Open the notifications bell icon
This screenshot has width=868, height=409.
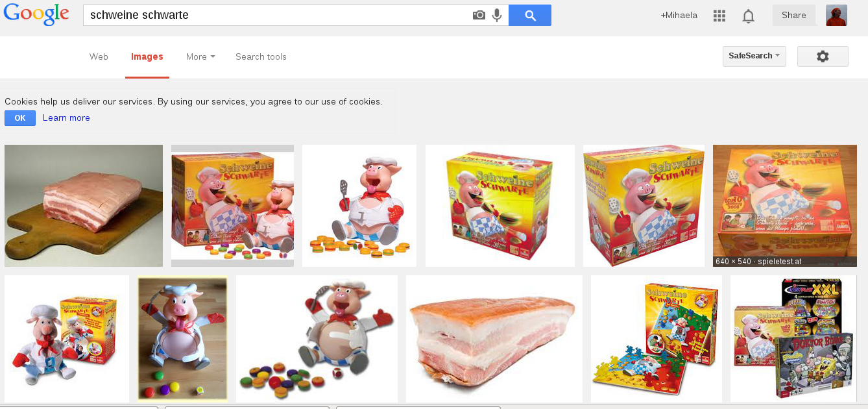click(748, 16)
